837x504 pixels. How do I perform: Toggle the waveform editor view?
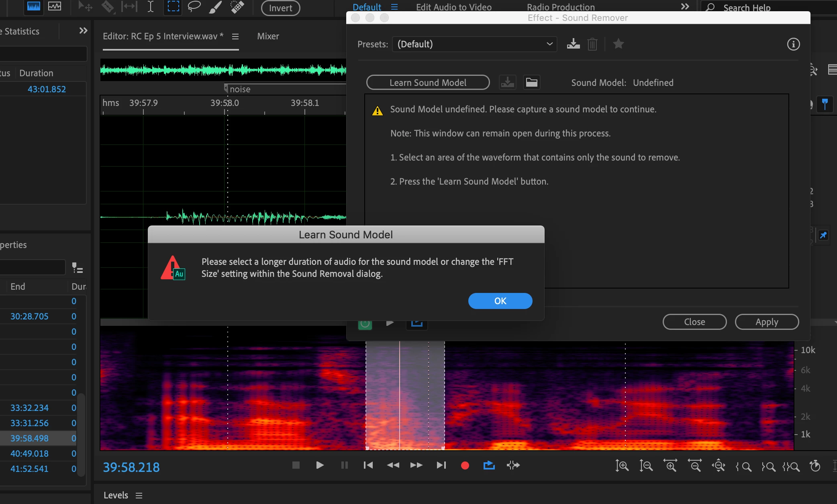click(33, 7)
